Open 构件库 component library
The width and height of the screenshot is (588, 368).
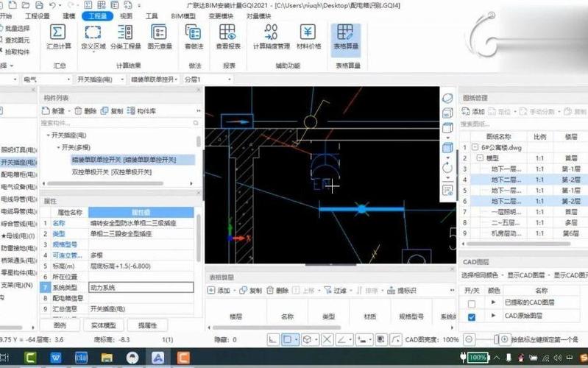[141, 111]
